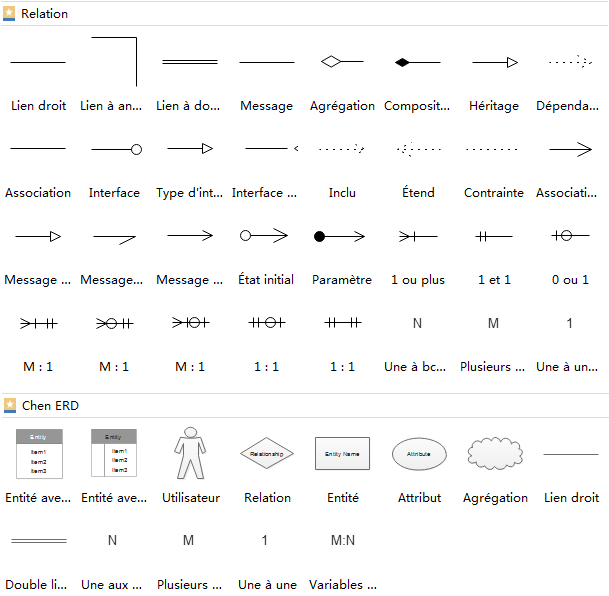Select the 0 ou 1 connector
The image size is (609, 596).
570,235
